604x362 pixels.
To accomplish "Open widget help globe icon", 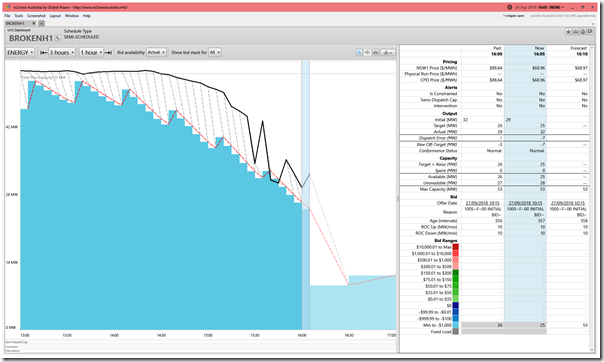I will [x=583, y=32].
